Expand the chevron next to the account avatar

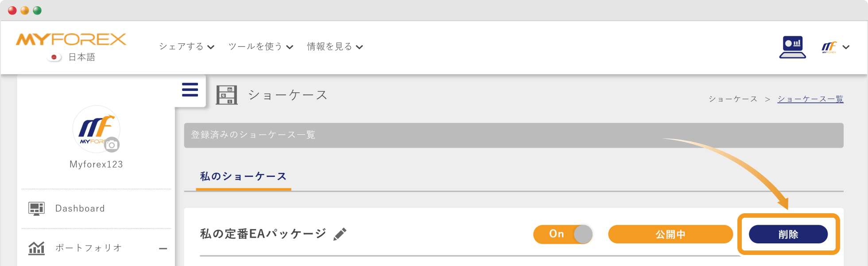coord(846,47)
